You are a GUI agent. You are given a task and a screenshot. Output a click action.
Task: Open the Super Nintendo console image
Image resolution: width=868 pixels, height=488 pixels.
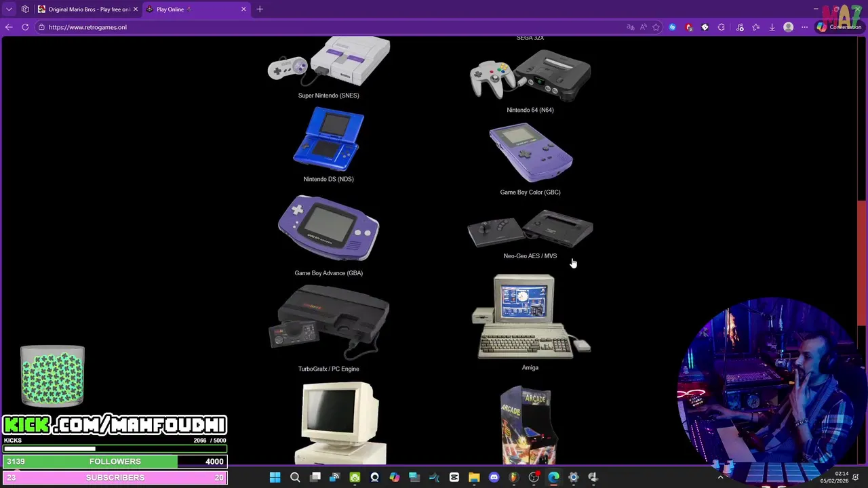pyautogui.click(x=329, y=61)
